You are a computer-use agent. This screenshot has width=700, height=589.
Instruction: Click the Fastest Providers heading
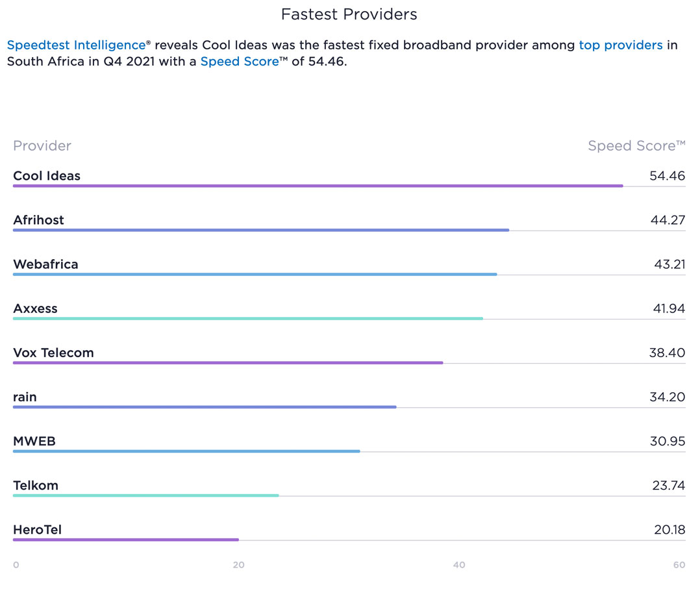349,14
